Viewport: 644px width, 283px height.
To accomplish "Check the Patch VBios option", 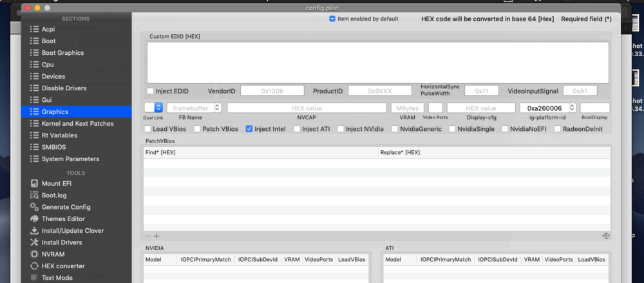I will [197, 129].
